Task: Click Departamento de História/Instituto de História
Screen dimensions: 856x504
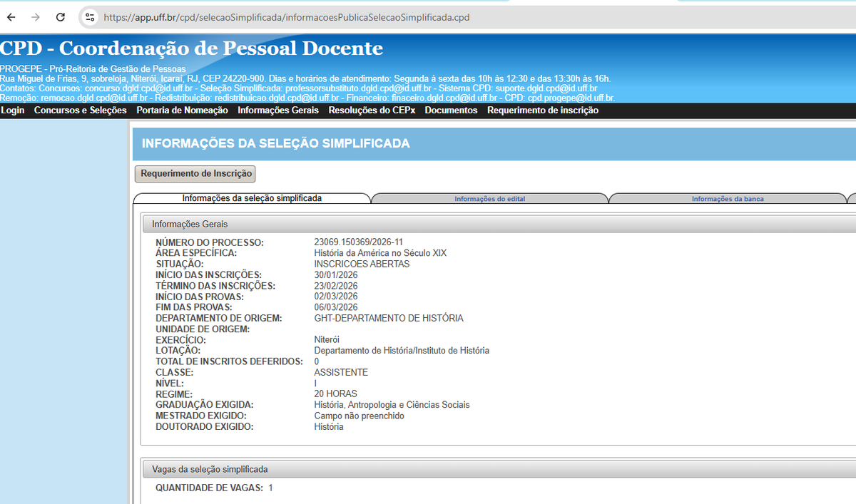Action: pyautogui.click(x=402, y=351)
